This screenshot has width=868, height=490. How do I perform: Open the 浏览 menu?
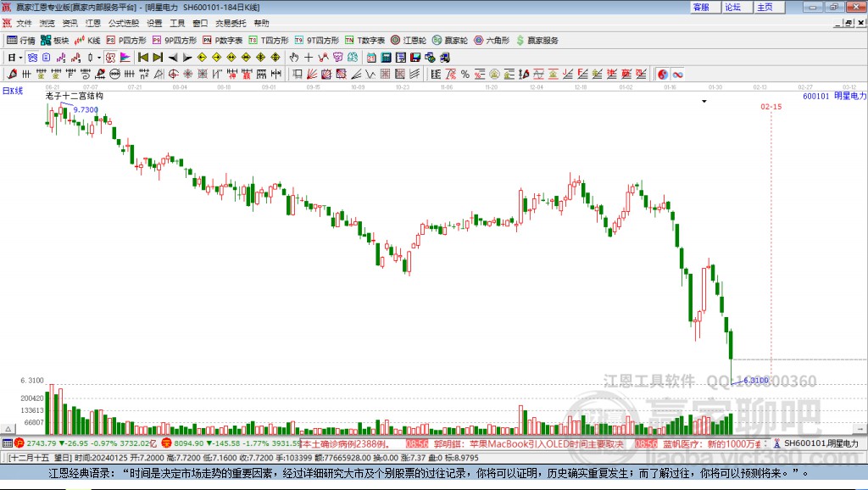[47, 23]
